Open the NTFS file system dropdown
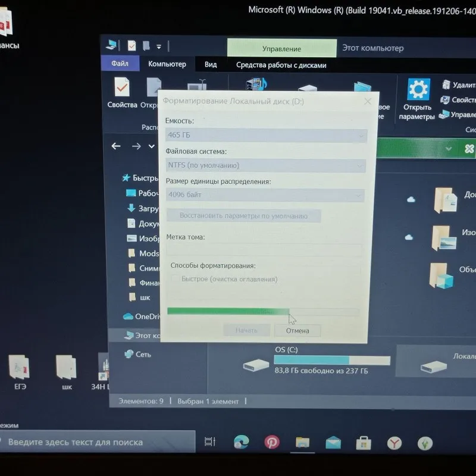476x476 pixels. coord(265,165)
